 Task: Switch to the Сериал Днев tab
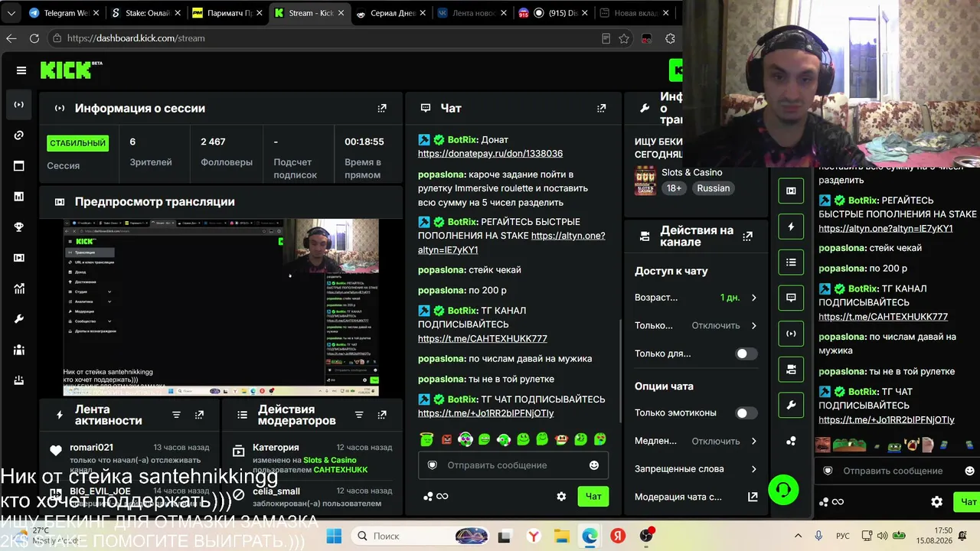(x=390, y=13)
